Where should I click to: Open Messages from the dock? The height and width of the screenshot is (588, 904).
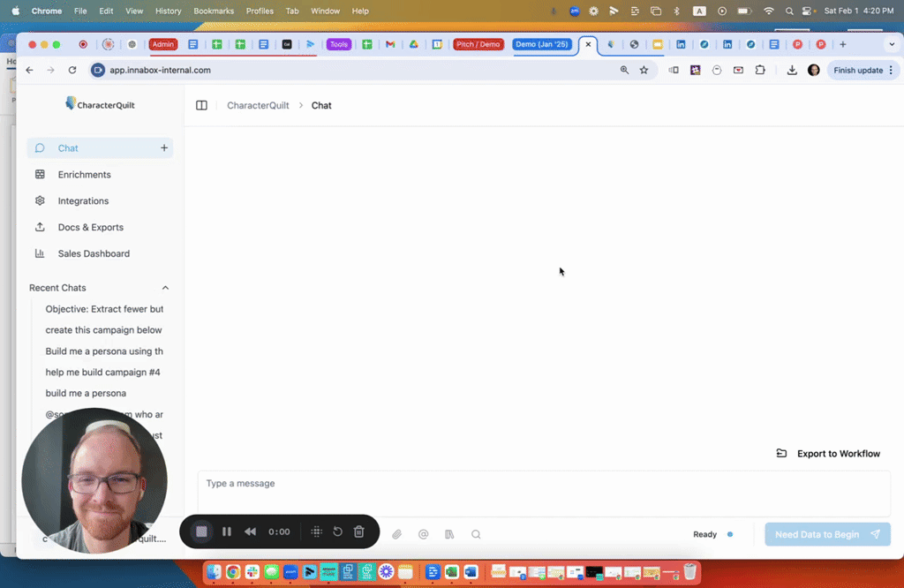pyautogui.click(x=271, y=572)
